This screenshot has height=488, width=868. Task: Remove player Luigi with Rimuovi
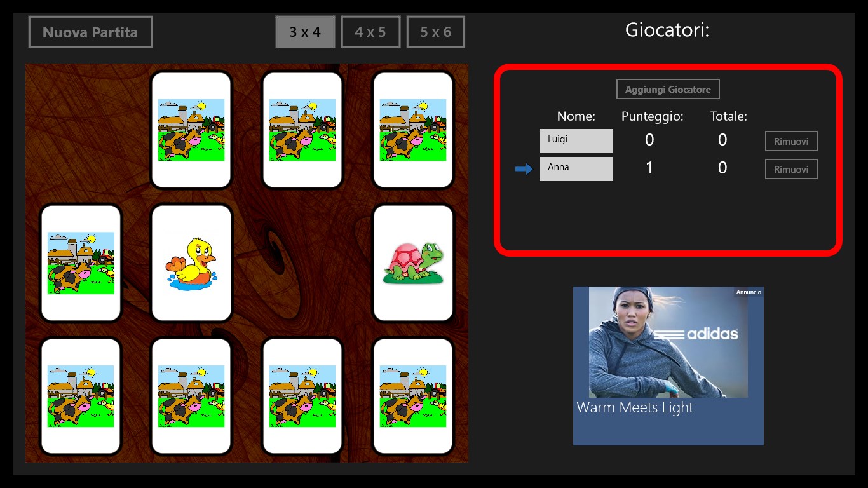coord(791,141)
